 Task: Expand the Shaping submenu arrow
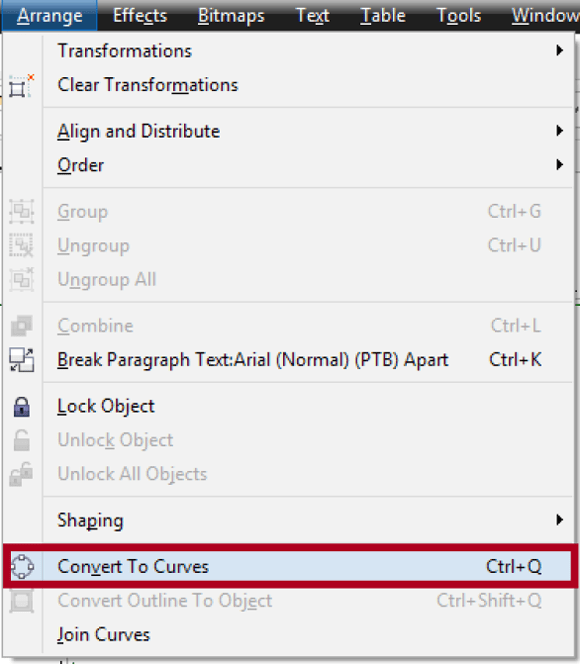[560, 520]
